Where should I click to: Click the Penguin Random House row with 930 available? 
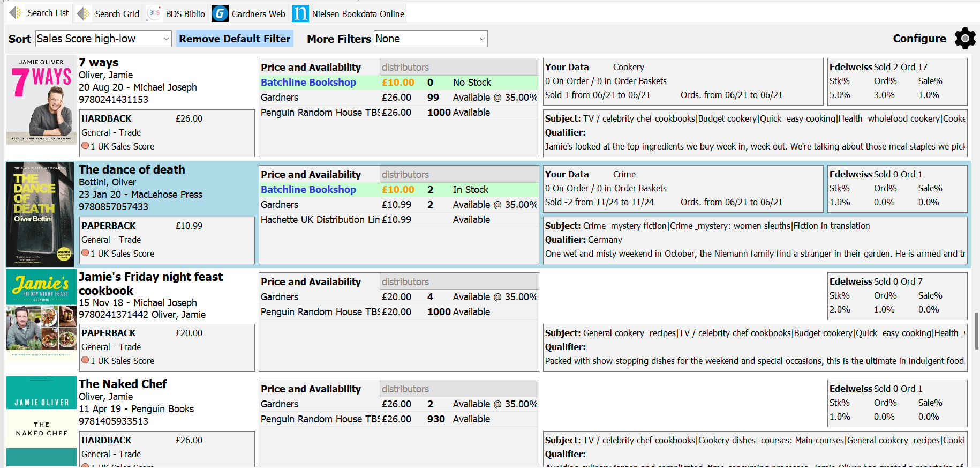click(399, 419)
